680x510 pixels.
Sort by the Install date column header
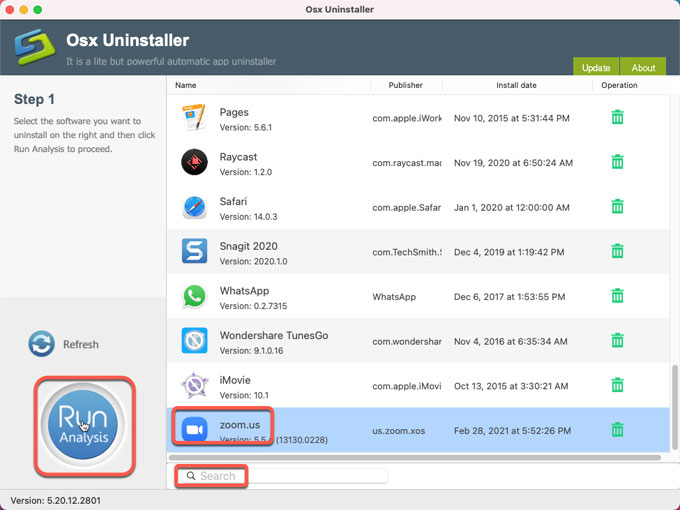(516, 85)
